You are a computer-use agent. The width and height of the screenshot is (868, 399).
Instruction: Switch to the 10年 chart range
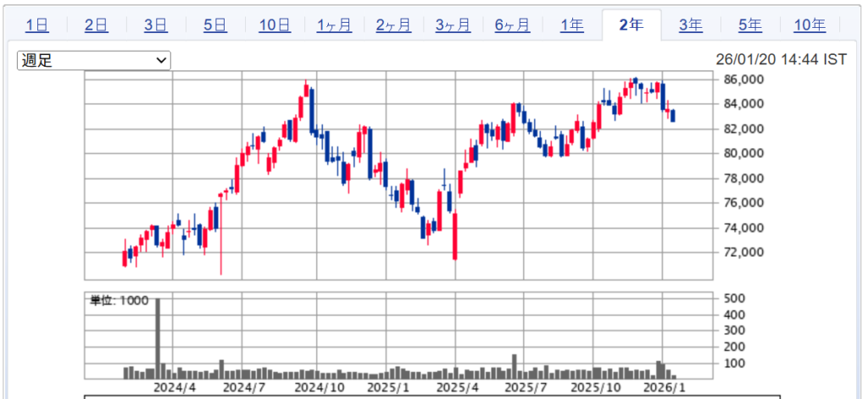(809, 25)
